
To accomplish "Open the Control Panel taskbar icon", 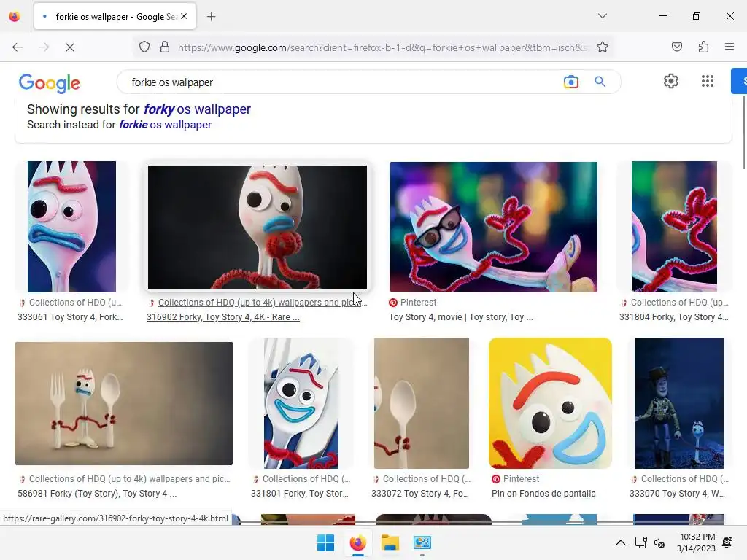I will click(x=422, y=542).
